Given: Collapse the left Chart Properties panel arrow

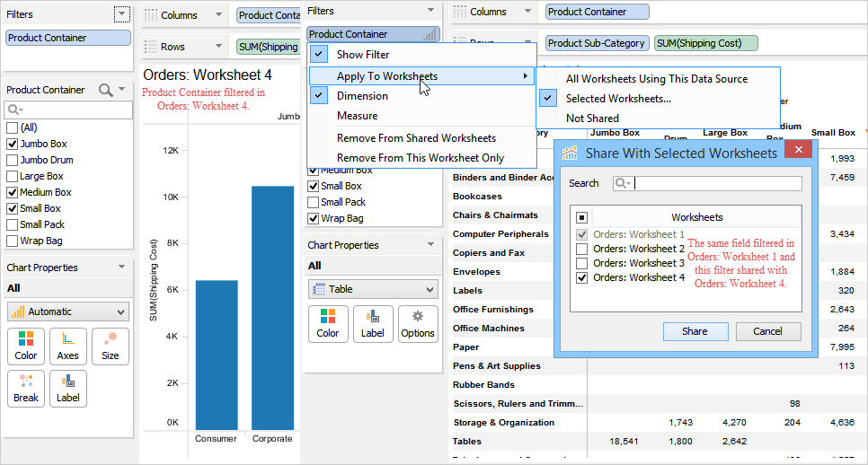Looking at the screenshot, I should [x=122, y=267].
